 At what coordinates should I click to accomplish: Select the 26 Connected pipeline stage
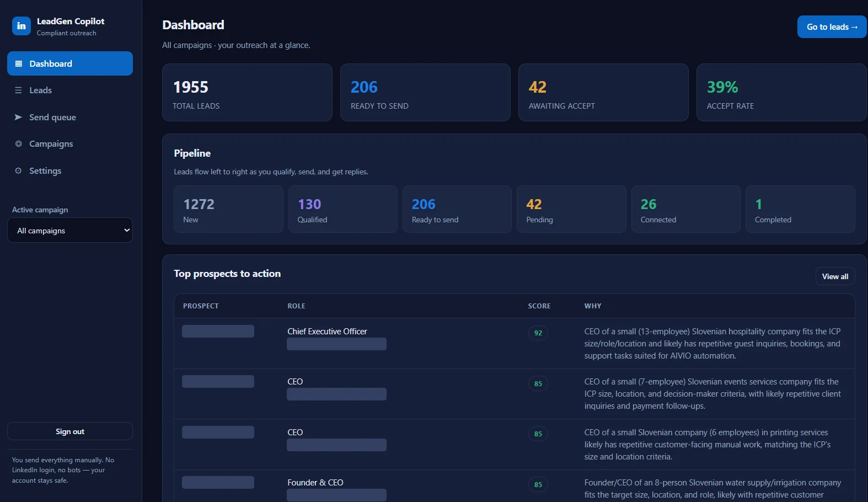tap(685, 209)
